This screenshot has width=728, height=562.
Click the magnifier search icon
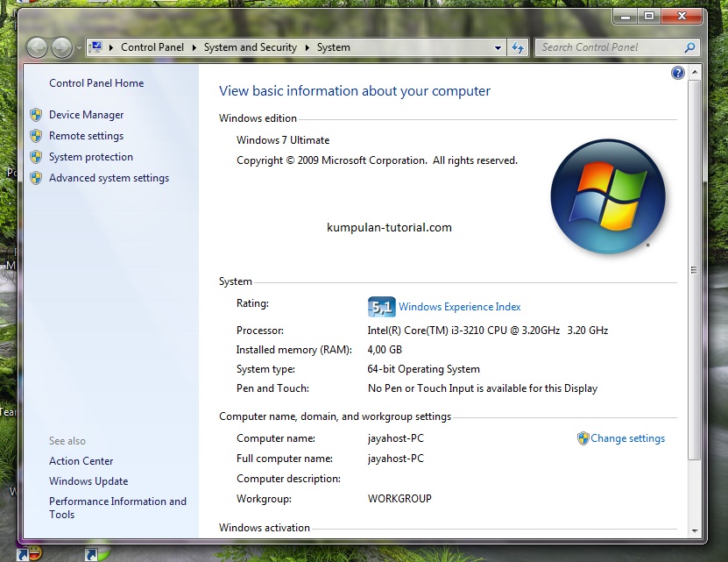690,47
